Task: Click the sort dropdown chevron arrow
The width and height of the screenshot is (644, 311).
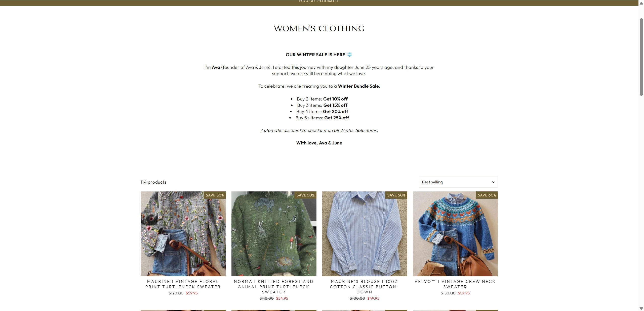Action: (493, 182)
